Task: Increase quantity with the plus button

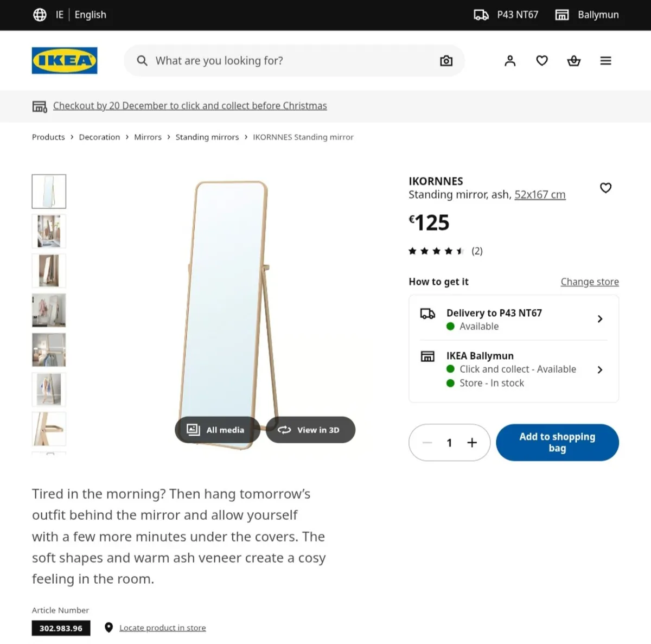Action: pos(471,442)
